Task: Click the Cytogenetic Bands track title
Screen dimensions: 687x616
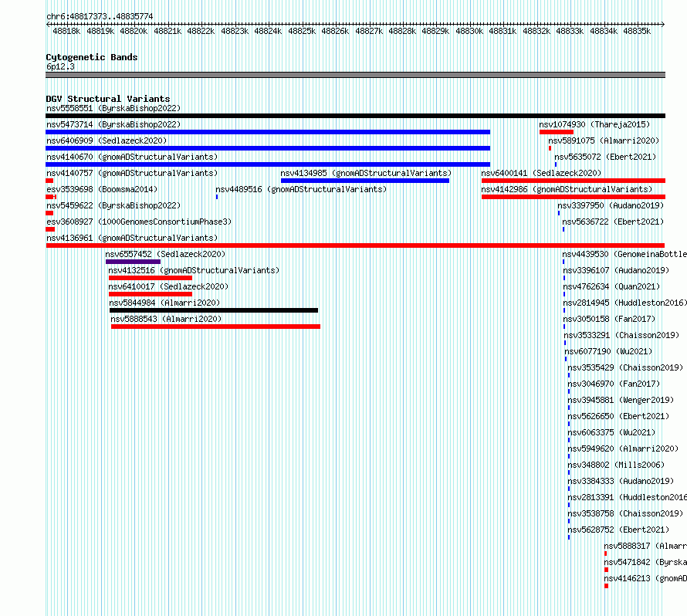Action: (92, 57)
